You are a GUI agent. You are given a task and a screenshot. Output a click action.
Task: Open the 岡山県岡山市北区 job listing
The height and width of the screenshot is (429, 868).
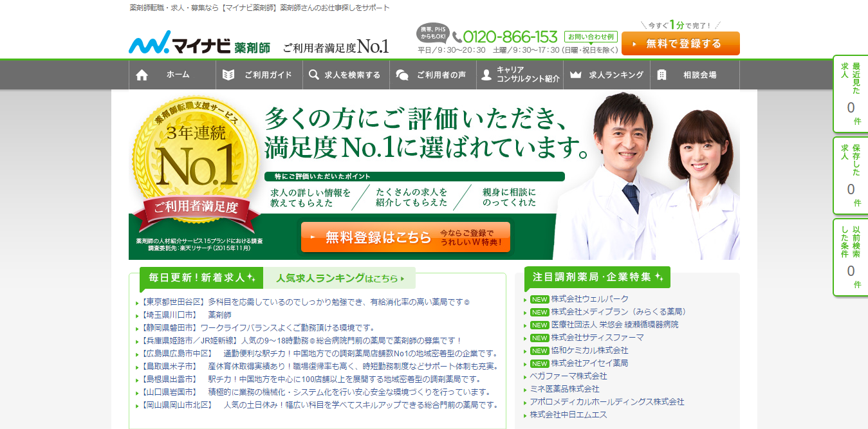coord(320,405)
